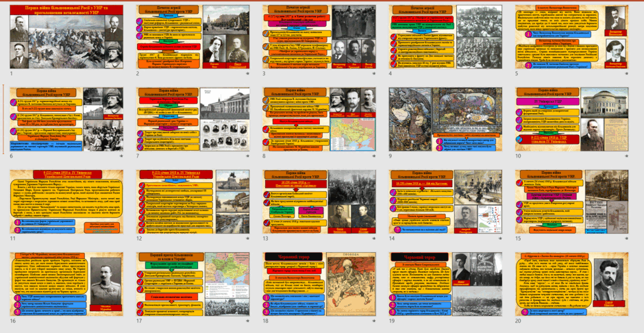Click the slide number label "5"
644x333 pixels.
click(x=517, y=73)
